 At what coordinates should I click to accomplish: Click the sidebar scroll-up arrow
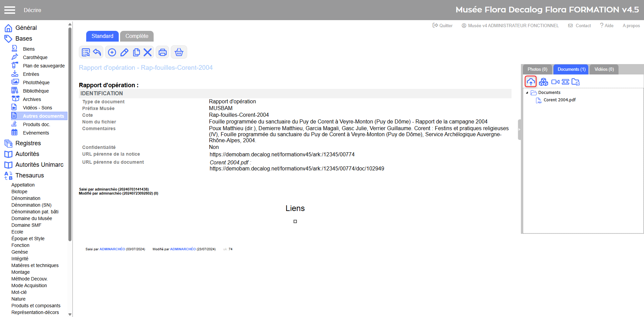coord(70,24)
